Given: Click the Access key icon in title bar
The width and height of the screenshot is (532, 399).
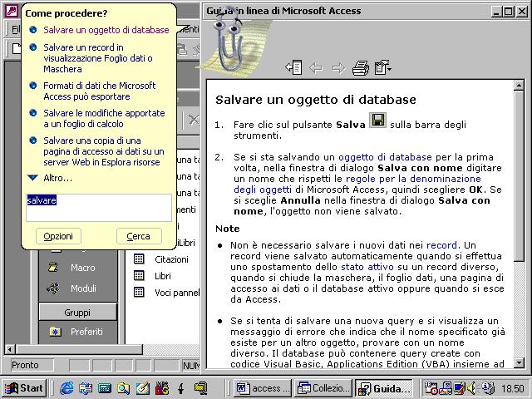Looking at the screenshot, I should point(11,10).
